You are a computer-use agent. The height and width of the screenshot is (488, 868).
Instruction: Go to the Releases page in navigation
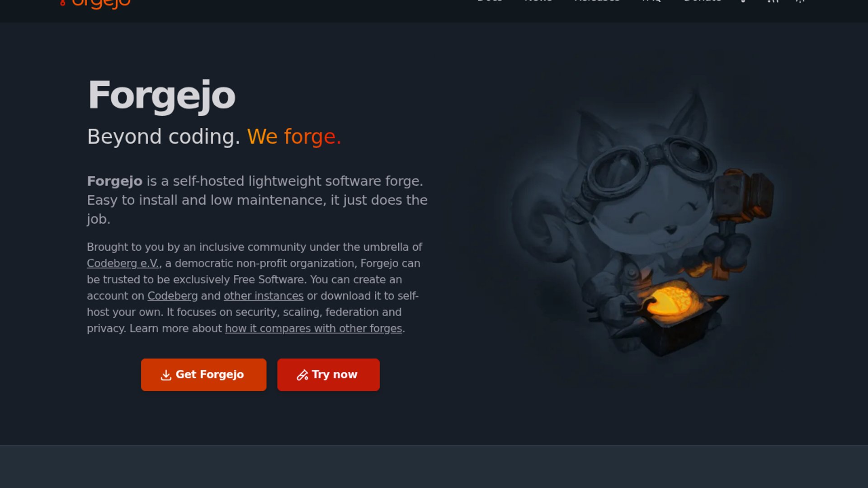coord(597,1)
